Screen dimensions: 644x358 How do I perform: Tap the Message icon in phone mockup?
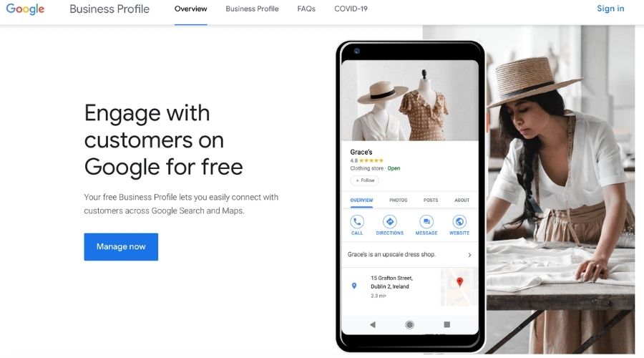pyautogui.click(x=426, y=222)
